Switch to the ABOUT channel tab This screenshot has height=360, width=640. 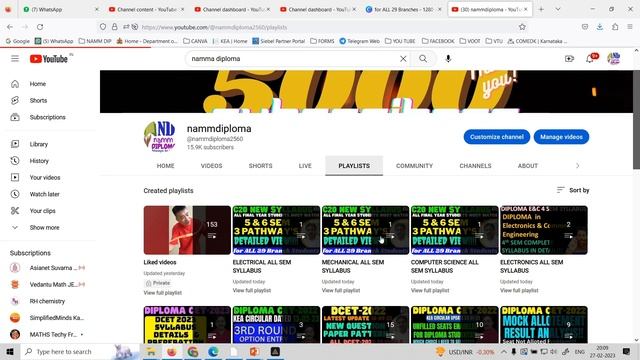coord(528,166)
